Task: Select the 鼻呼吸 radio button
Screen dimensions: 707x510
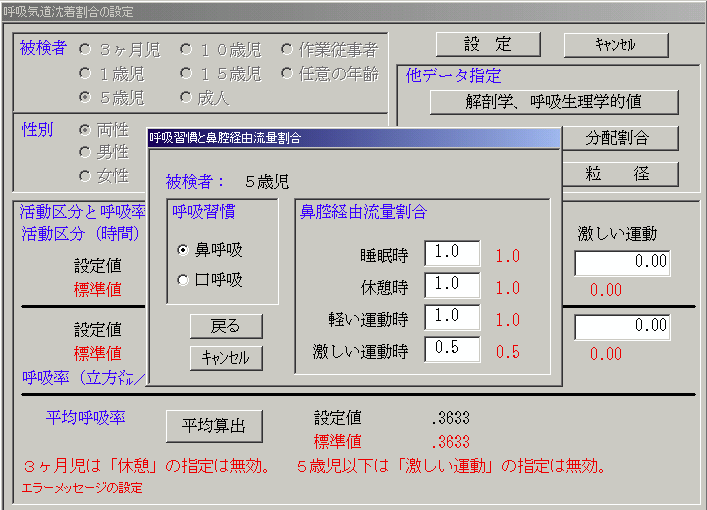Action: (x=182, y=250)
